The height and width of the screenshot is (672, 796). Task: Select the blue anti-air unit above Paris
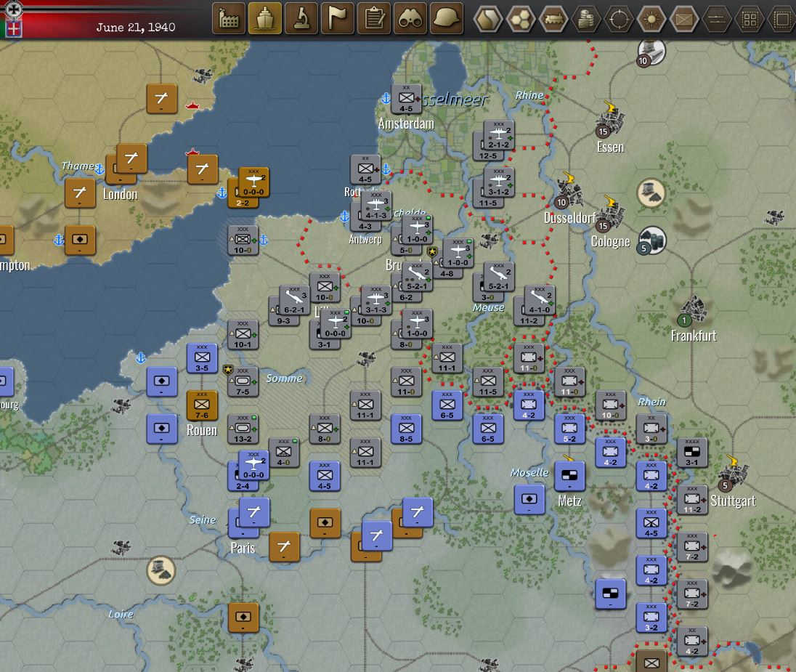pos(254,512)
